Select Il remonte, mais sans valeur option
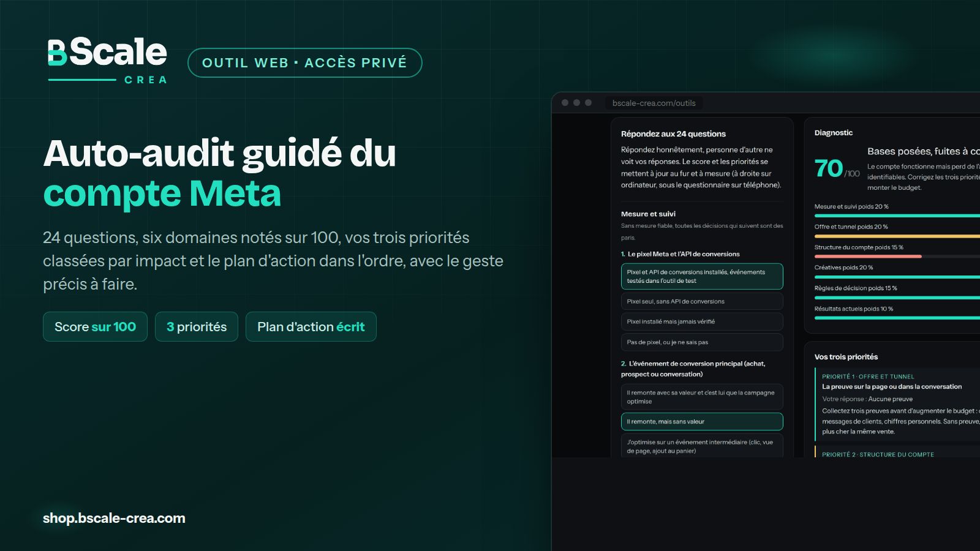Screen dimensions: 980x551 [x=702, y=421]
